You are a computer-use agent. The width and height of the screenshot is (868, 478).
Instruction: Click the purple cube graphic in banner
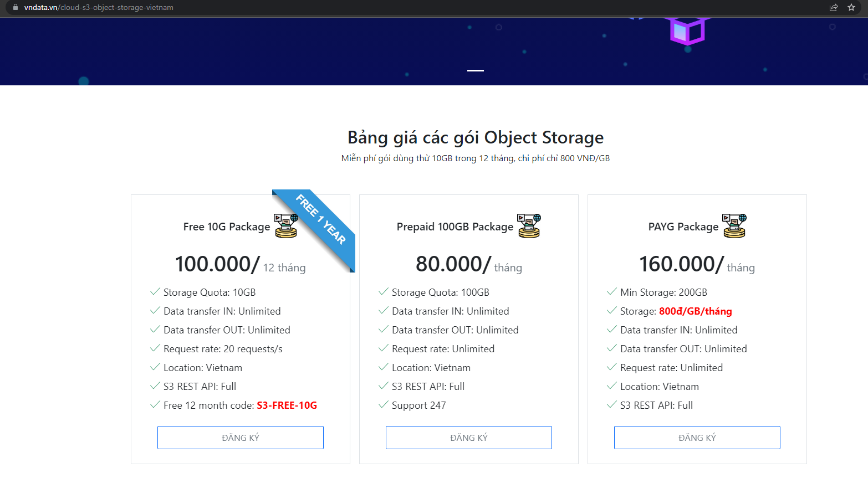(x=687, y=30)
